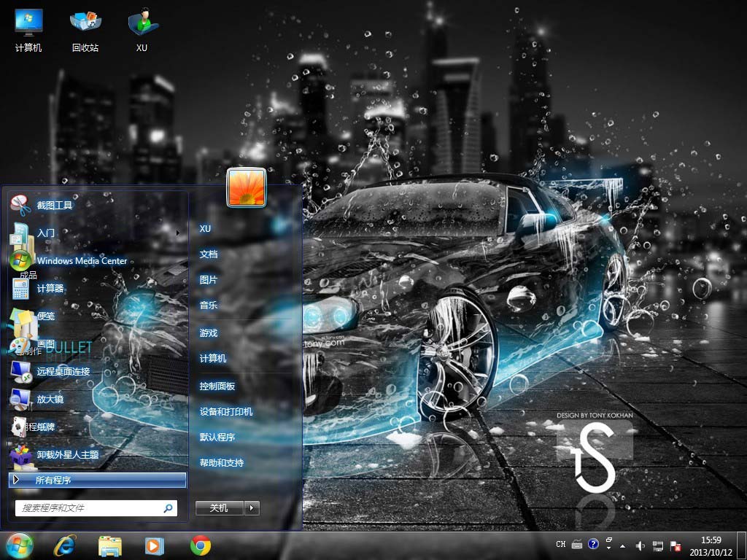This screenshot has width=747, height=560.
Task: Click the user account picture thumbnail
Action: coord(247,187)
